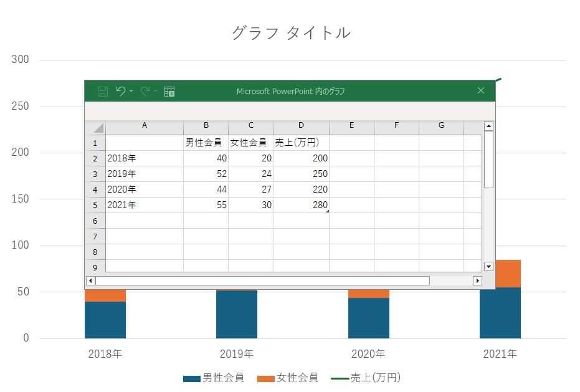Click the グラフ タイトル chart title
This screenshot has width=580, height=392.
(x=291, y=32)
